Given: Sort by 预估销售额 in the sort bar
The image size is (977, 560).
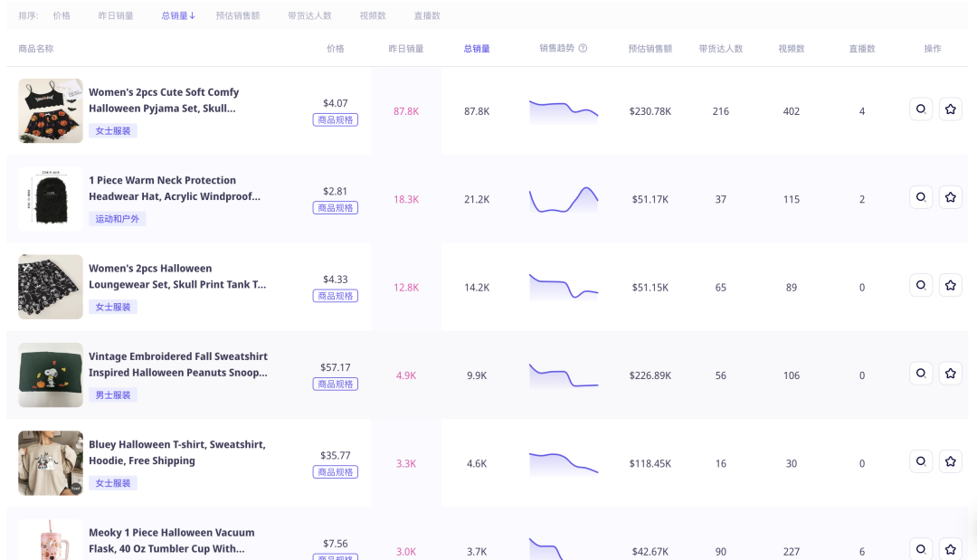Looking at the screenshot, I should point(238,15).
